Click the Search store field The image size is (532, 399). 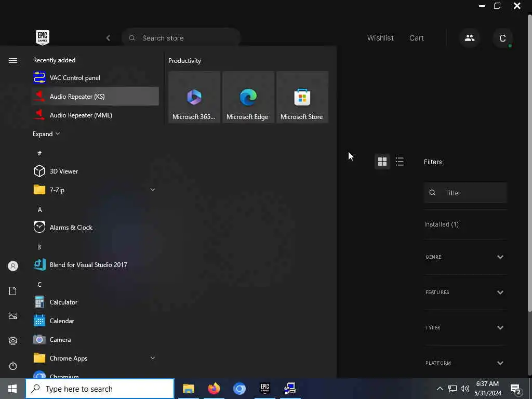(x=181, y=38)
